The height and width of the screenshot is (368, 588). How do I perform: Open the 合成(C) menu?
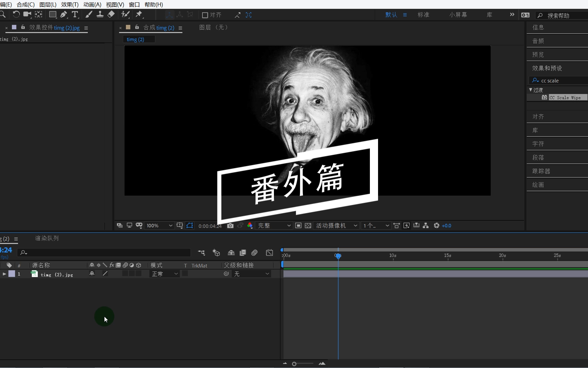point(26,4)
